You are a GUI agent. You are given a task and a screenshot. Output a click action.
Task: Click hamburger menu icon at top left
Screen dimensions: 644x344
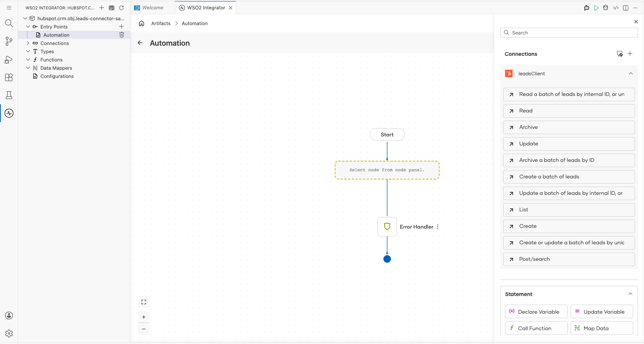pos(9,7)
